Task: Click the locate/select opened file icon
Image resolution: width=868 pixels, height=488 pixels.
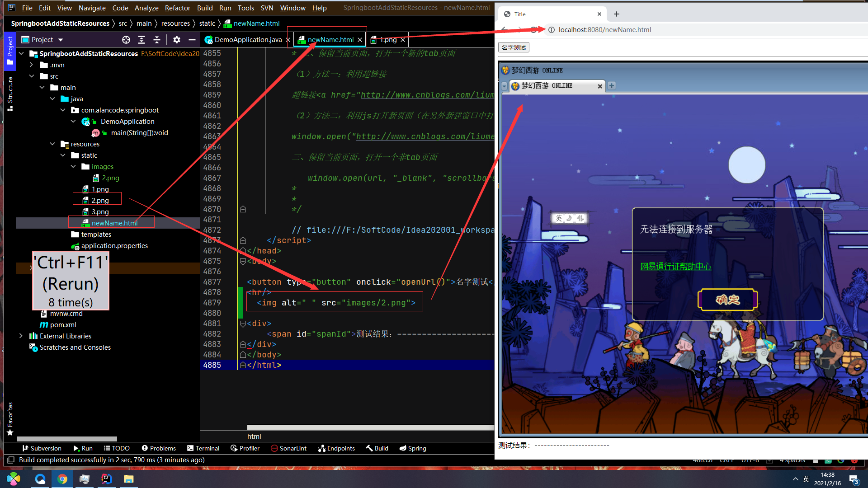Action: pyautogui.click(x=126, y=40)
